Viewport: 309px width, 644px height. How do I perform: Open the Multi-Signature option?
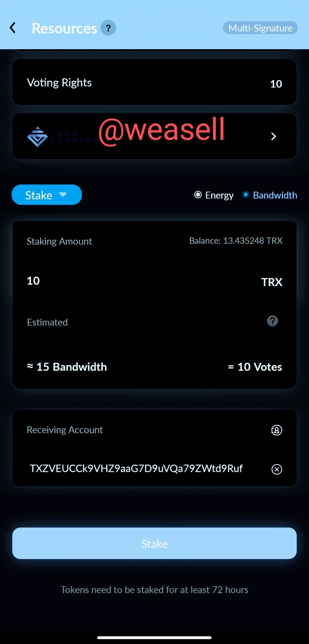(x=260, y=28)
